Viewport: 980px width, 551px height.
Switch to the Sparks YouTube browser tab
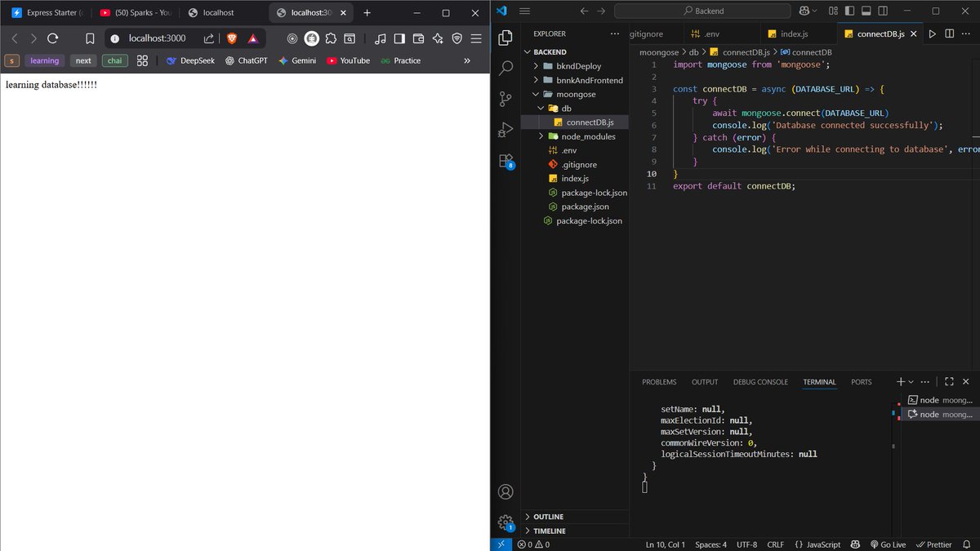pyautogui.click(x=134, y=13)
